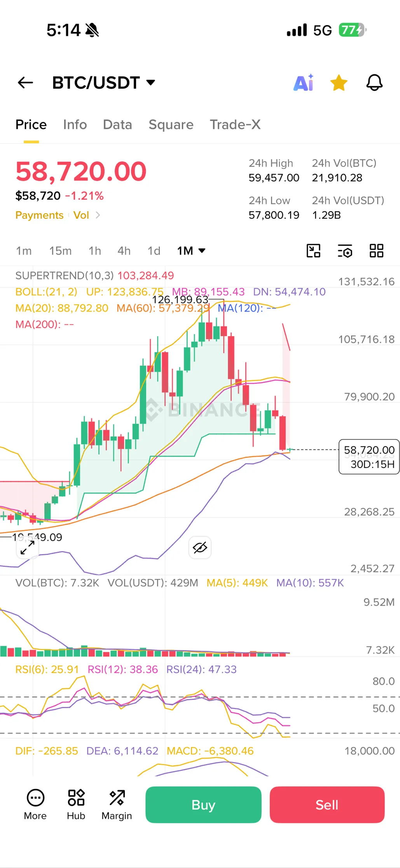Tap the back arrow icon
Viewport: 400px width, 868px height.
25,82
